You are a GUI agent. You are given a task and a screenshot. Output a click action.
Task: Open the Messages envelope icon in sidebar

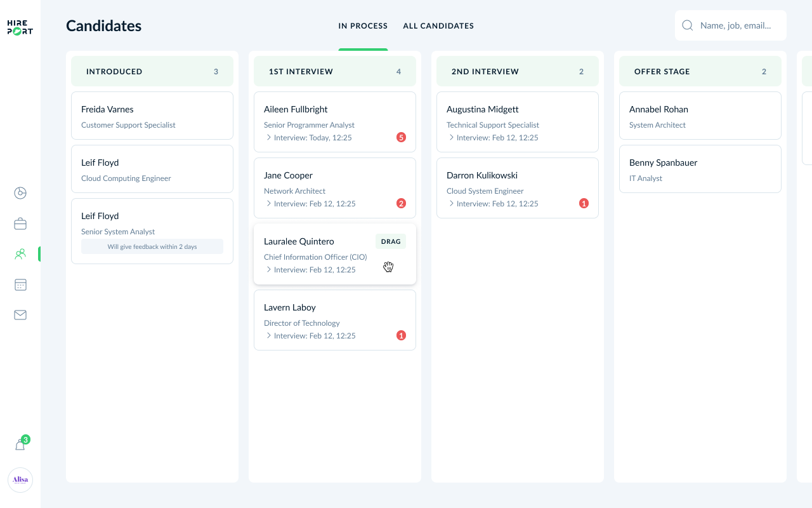(x=20, y=315)
